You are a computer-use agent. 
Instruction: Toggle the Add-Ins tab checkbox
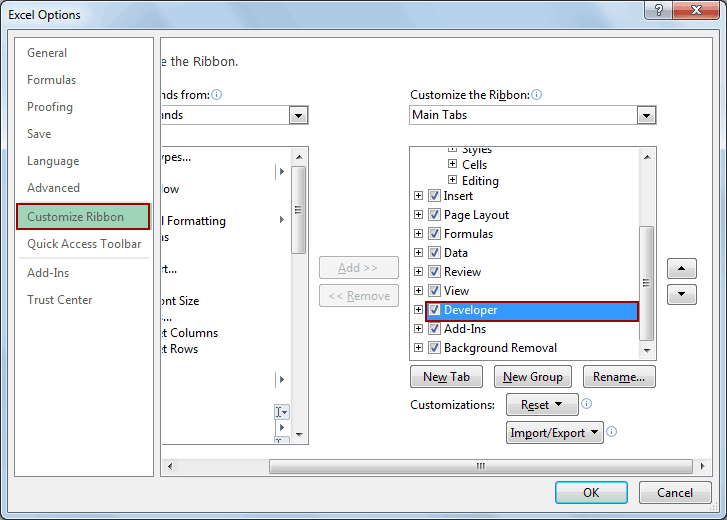[x=434, y=329]
